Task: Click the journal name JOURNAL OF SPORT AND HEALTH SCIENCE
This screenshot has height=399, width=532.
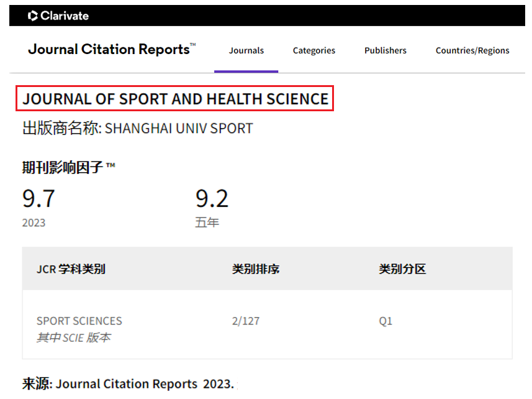Action: pyautogui.click(x=176, y=98)
